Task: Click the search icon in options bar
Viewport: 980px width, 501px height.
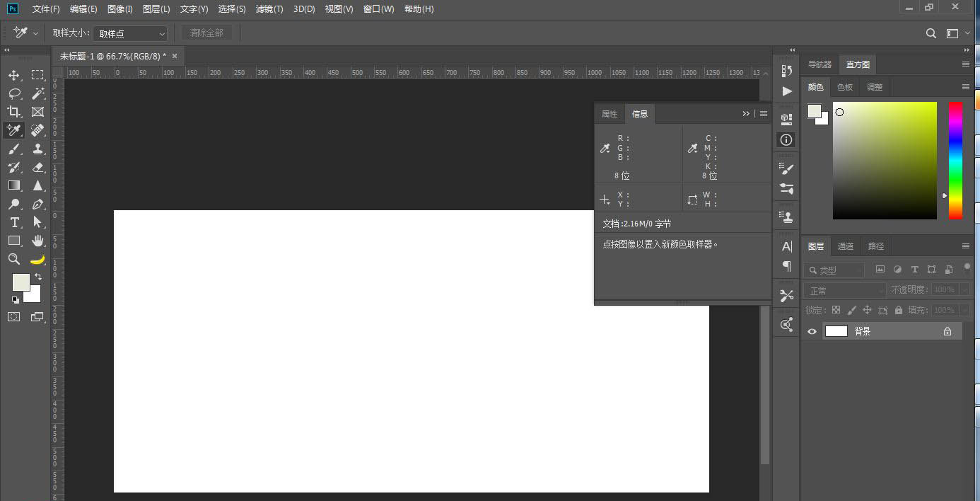Action: click(x=931, y=33)
